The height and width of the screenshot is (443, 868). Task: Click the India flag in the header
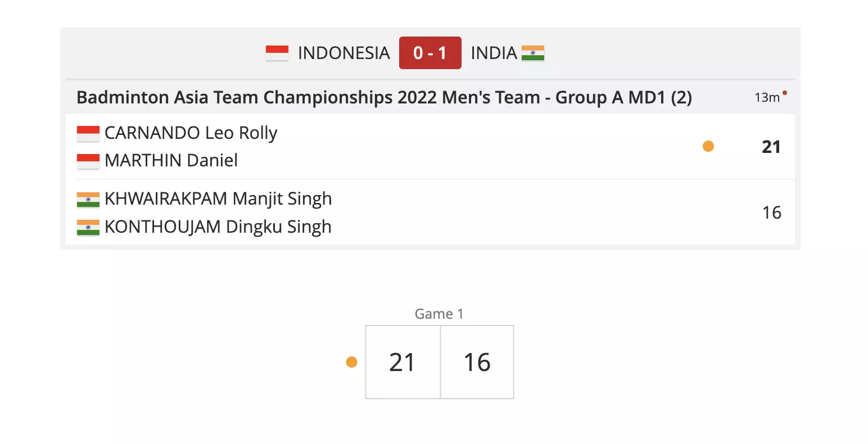point(532,53)
